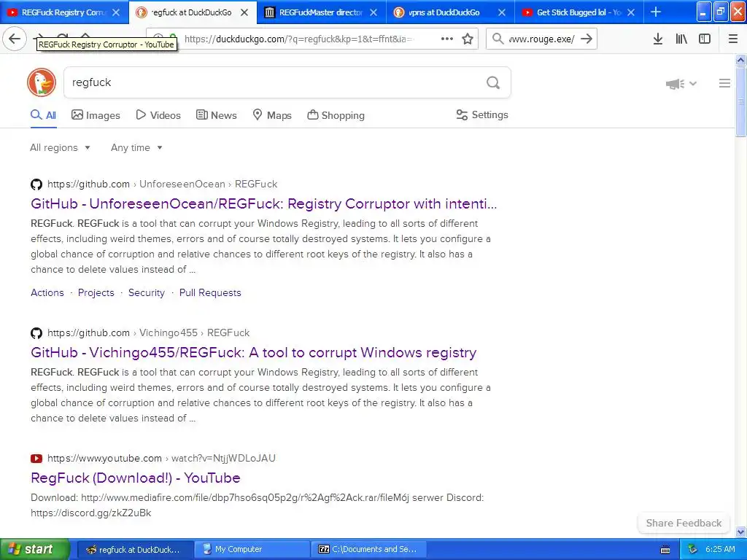This screenshot has height=560, width=747.
Task: Select the Images search tab
Action: tap(96, 115)
